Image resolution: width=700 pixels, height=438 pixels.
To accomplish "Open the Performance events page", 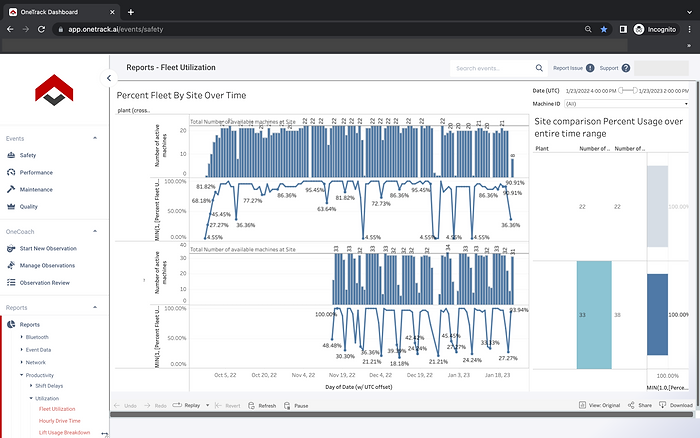I will pyautogui.click(x=36, y=172).
